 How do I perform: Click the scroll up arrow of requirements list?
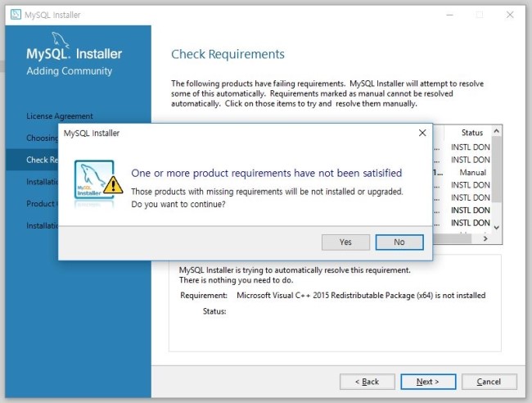[x=496, y=131]
